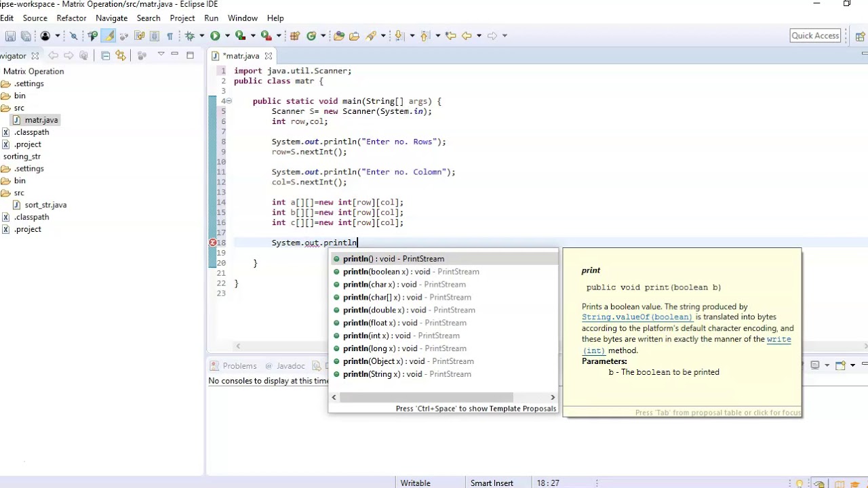
Task: Click the New Java Class icon
Action: pos(311,36)
